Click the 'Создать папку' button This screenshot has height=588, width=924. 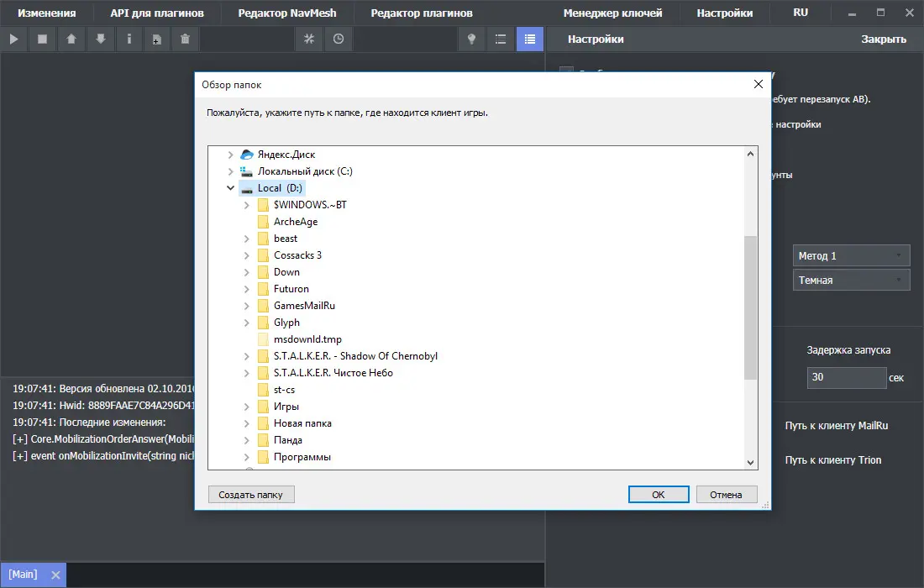pos(251,495)
